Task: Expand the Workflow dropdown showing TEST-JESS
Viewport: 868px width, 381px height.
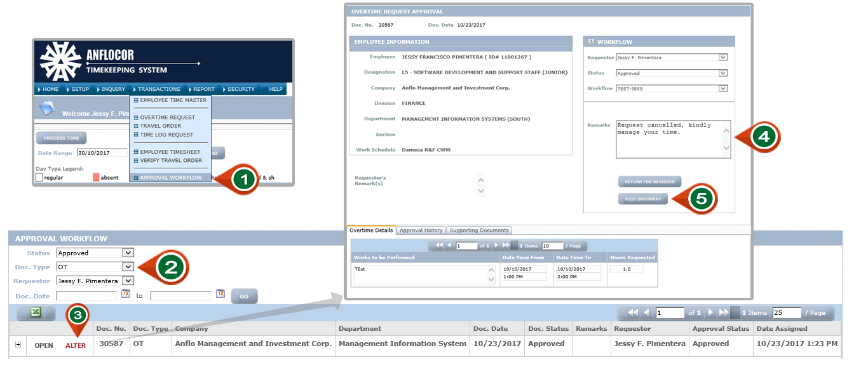Action: click(722, 88)
